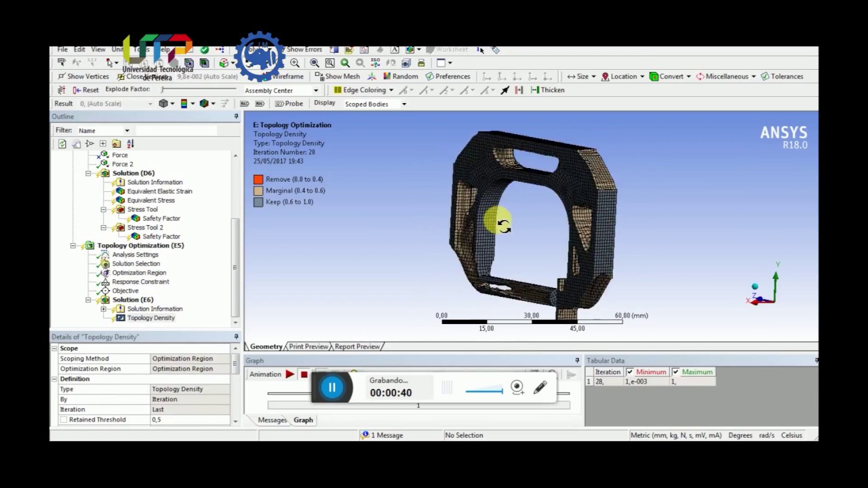Viewport: 868px width, 488px height.
Task: Click the sort A-Z icon in Outline
Action: pyautogui.click(x=130, y=144)
